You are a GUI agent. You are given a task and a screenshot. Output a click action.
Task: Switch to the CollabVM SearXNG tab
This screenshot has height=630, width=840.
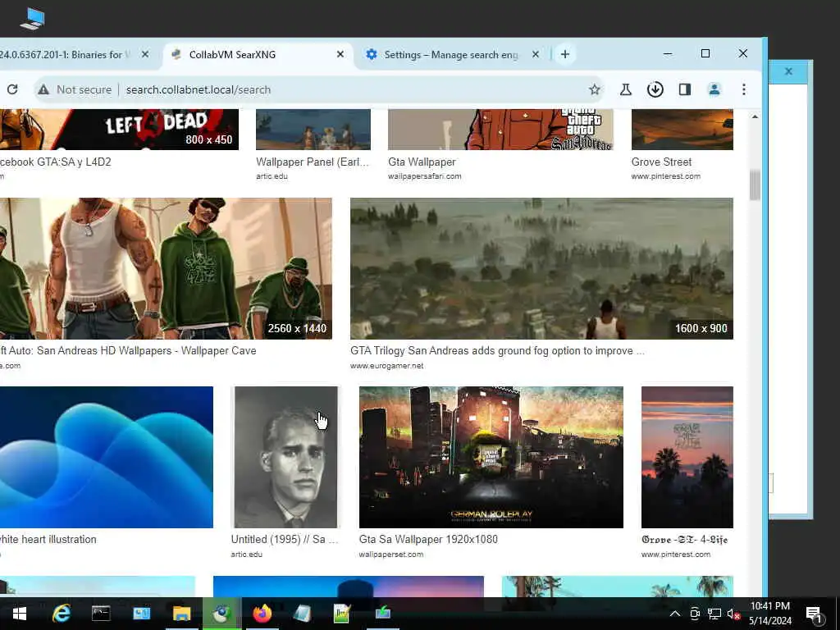pos(257,55)
